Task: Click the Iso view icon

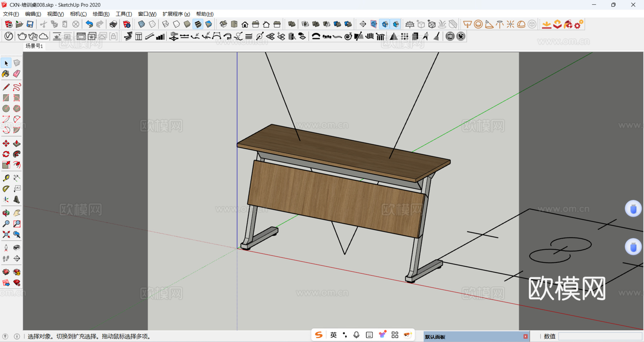Action: coord(223,24)
